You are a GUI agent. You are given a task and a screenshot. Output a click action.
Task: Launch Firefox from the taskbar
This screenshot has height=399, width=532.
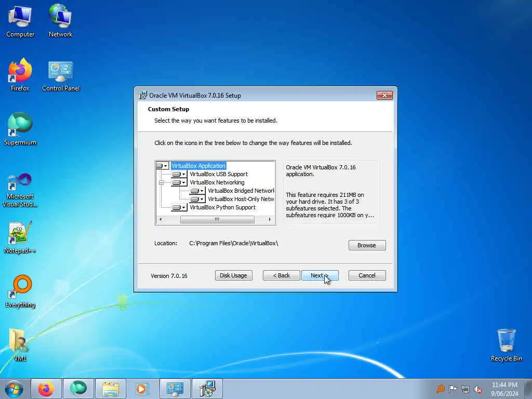46,389
